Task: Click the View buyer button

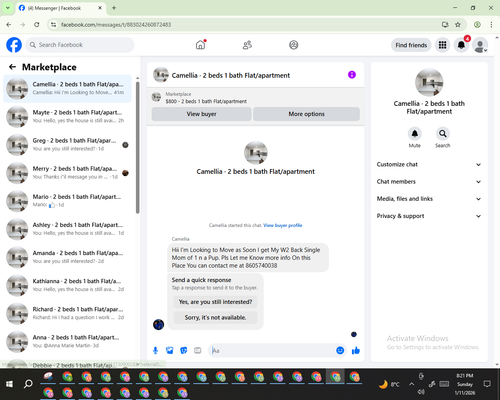Action: point(201,114)
